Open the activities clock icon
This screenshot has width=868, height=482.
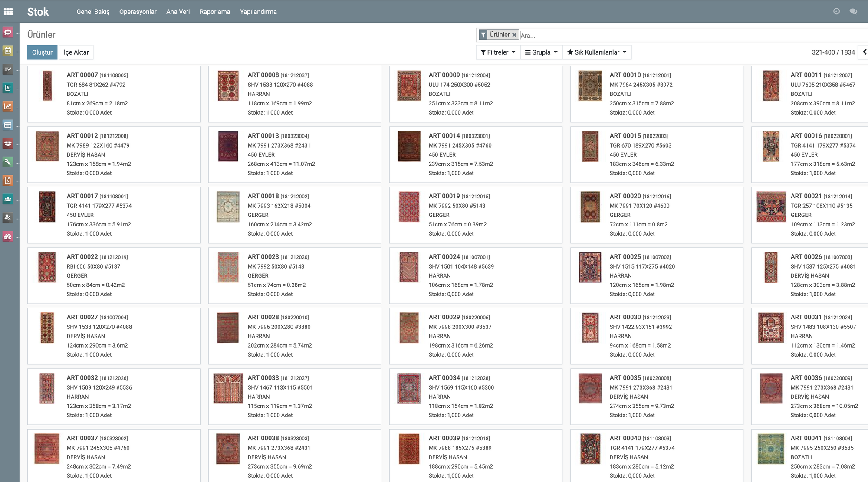point(836,12)
